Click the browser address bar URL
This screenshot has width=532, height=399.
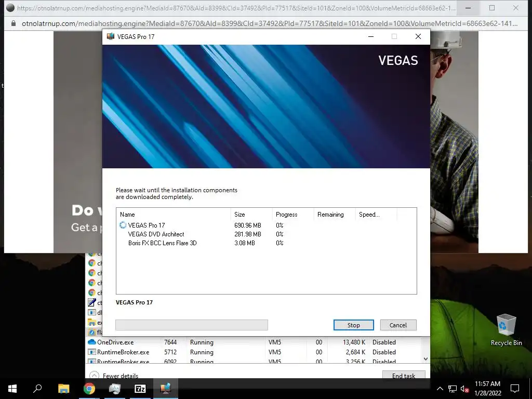tap(270, 23)
